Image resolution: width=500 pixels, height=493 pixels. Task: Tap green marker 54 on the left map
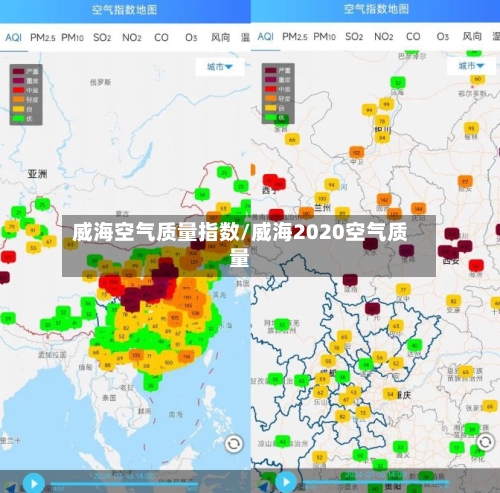202,195
